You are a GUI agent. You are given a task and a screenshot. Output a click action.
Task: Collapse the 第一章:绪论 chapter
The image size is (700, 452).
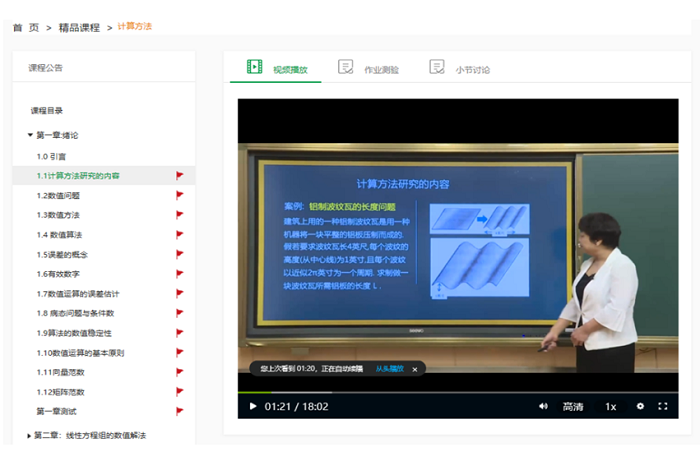point(31,135)
